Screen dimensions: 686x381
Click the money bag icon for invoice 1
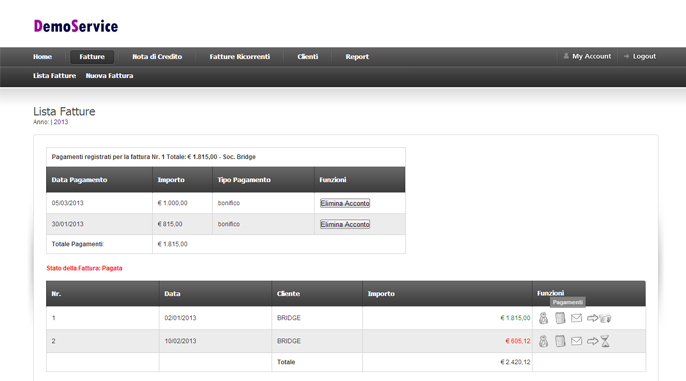[x=543, y=318]
